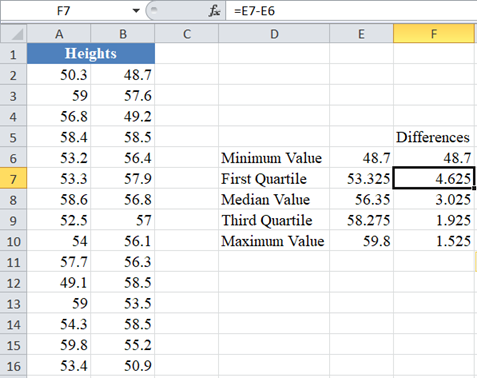Select cell containing 52.5
477x378 pixels.
tap(59, 220)
